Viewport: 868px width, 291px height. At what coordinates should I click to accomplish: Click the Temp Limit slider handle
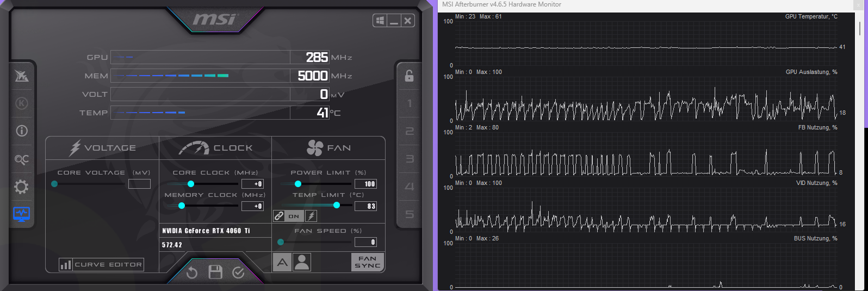coord(337,205)
